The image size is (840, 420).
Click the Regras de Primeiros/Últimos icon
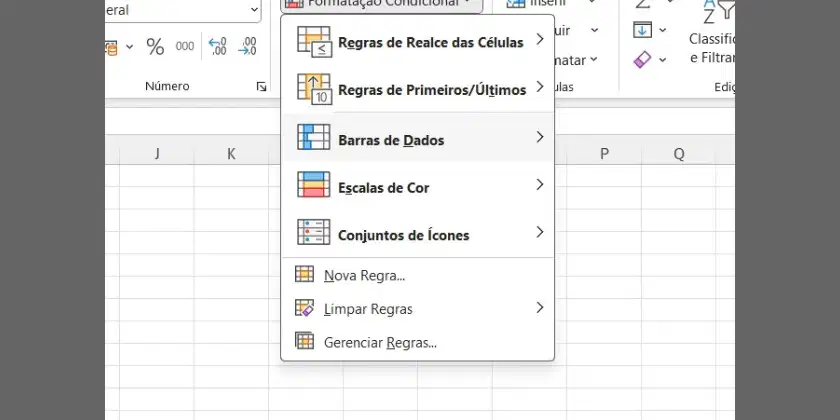click(314, 89)
